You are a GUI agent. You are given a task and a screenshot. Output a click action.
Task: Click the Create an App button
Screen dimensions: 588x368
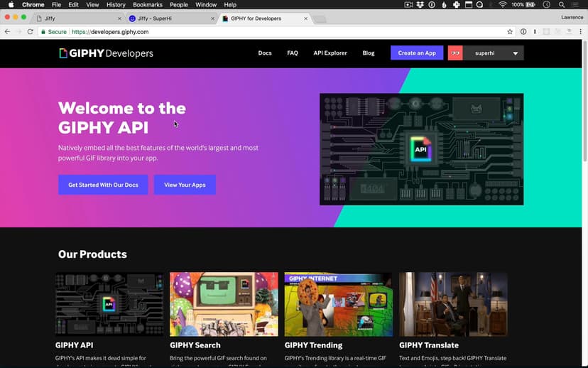(x=417, y=53)
